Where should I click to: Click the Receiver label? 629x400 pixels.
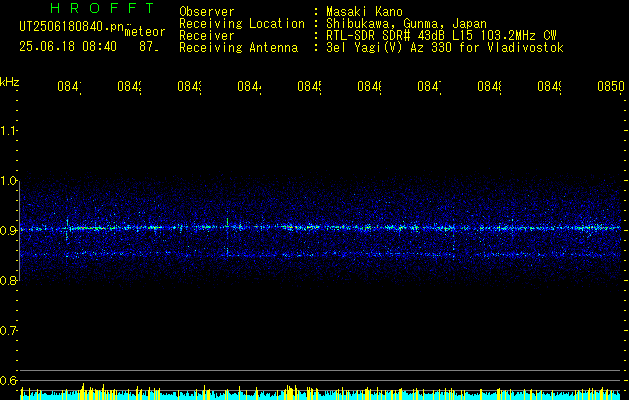tap(207, 36)
